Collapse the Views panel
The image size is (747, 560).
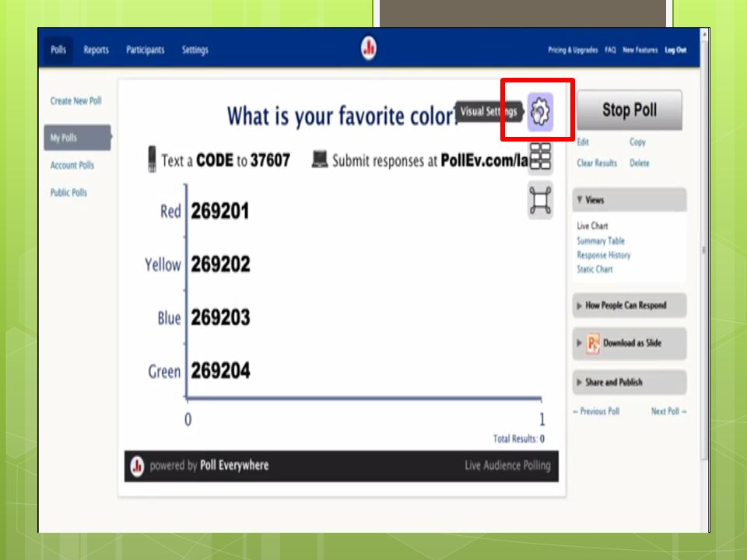[630, 200]
